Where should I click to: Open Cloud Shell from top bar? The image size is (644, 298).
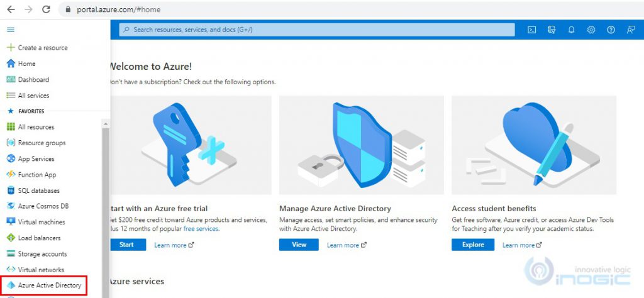(531, 30)
